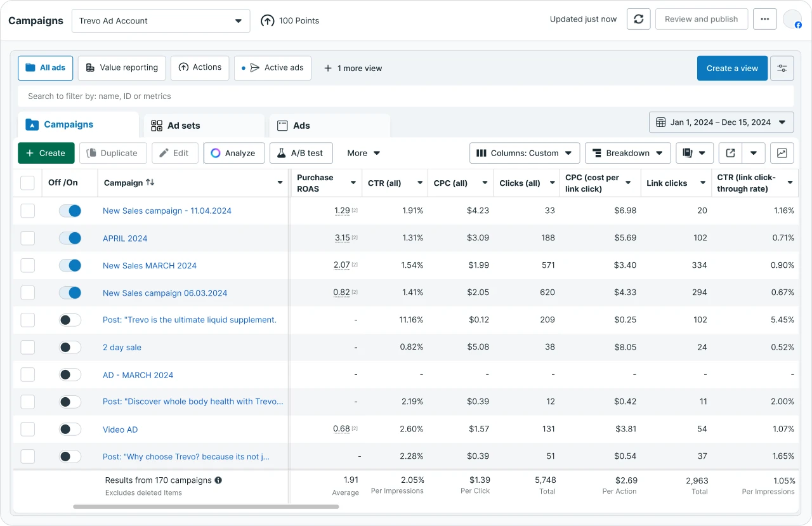
Task: Turn off the APRIL 2024 campaign toggle
Action: (70, 238)
